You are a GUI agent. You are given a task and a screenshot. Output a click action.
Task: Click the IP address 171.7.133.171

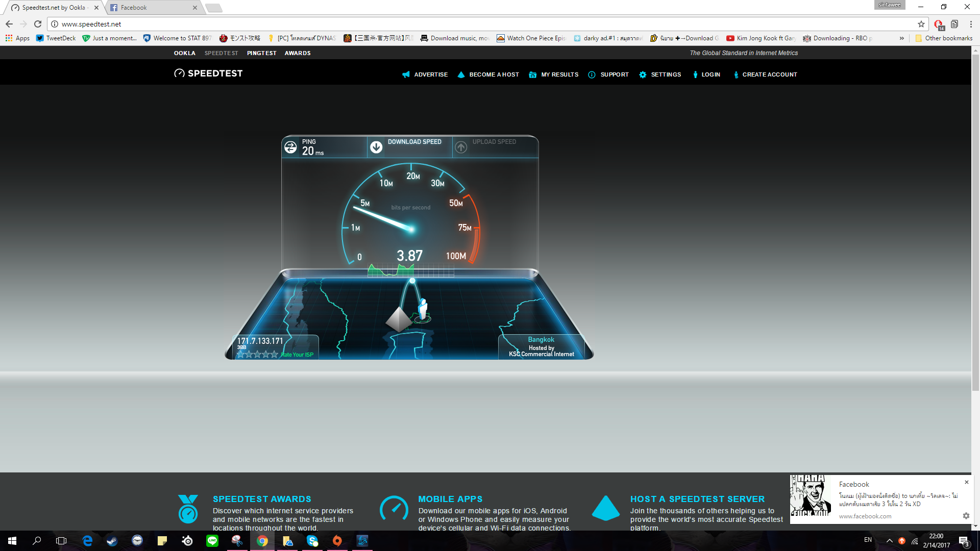click(260, 341)
